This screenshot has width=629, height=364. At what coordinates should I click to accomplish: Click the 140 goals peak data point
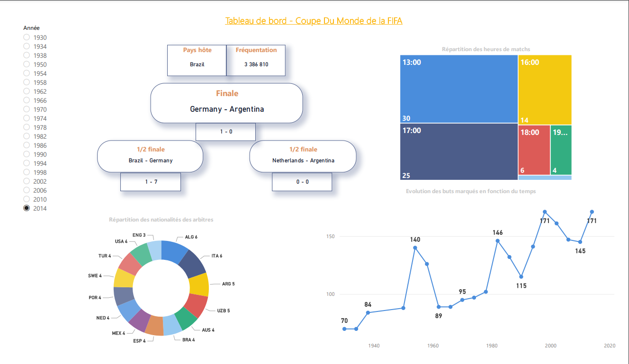(415, 248)
